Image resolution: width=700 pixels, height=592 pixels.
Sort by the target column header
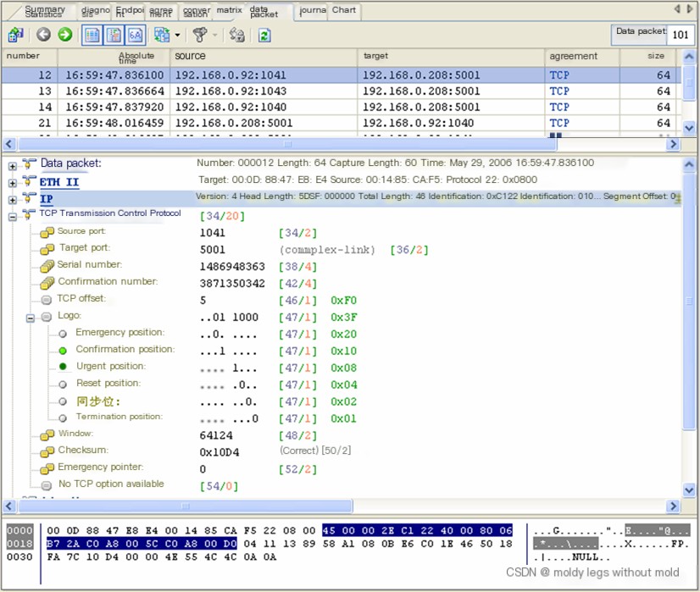click(x=451, y=57)
